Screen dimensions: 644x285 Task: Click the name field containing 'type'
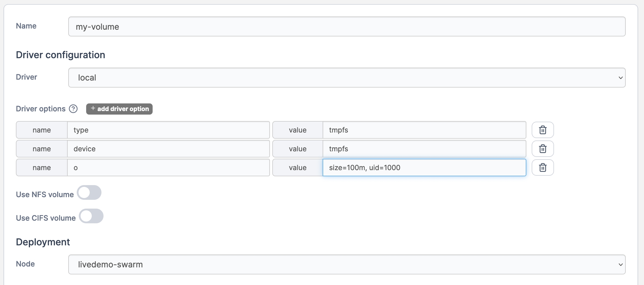click(x=168, y=130)
